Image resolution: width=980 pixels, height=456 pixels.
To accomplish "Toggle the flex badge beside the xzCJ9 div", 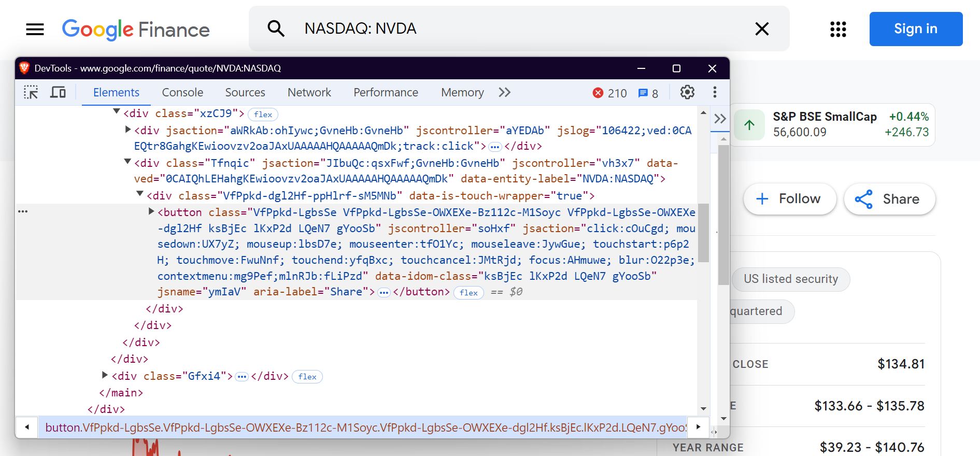I will click(263, 115).
